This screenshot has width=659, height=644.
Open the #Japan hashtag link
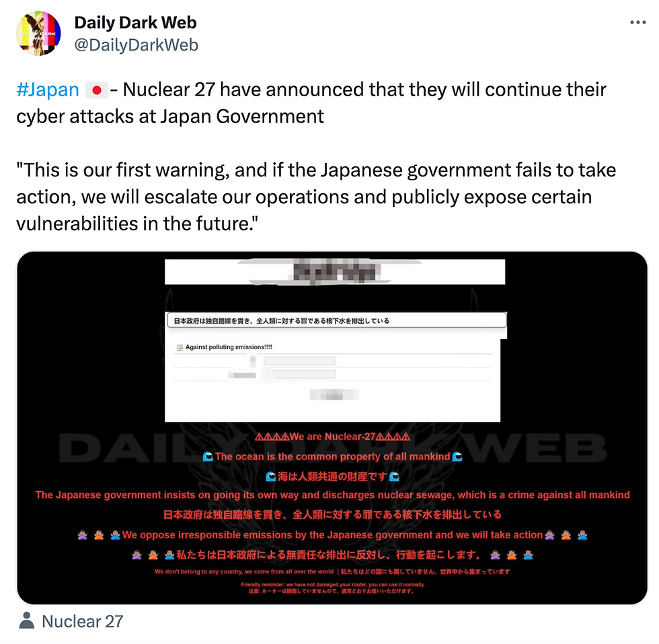48,90
